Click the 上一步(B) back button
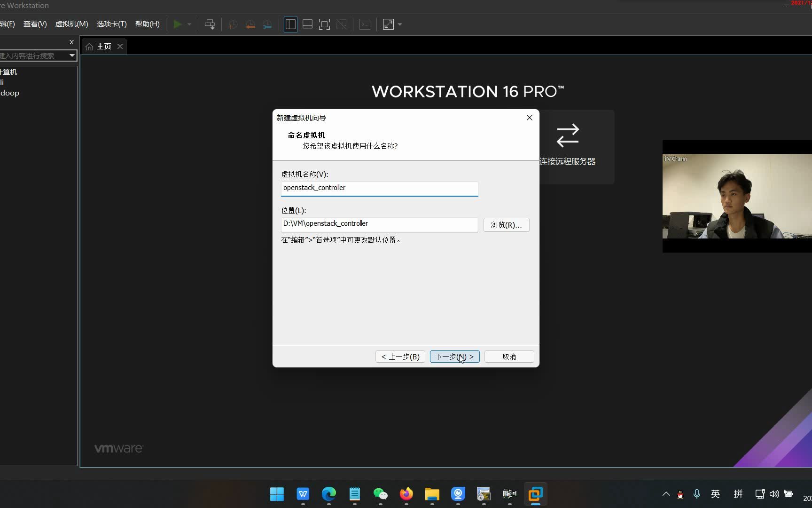The image size is (812, 508). click(400, 357)
